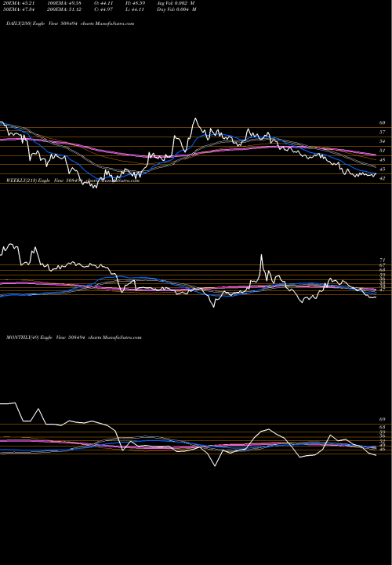The image size is (392, 565).
Task: Click the high price H: 48.59
Action: [x=136, y=3]
